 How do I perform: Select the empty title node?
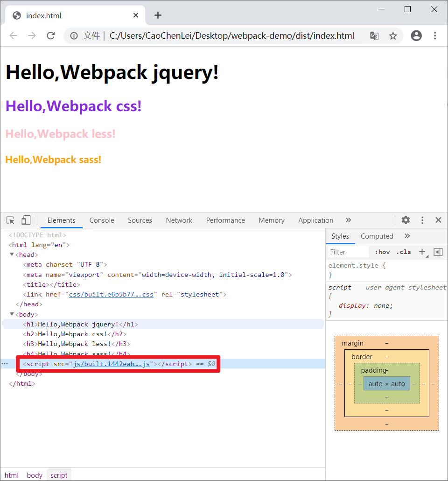pyautogui.click(x=51, y=284)
